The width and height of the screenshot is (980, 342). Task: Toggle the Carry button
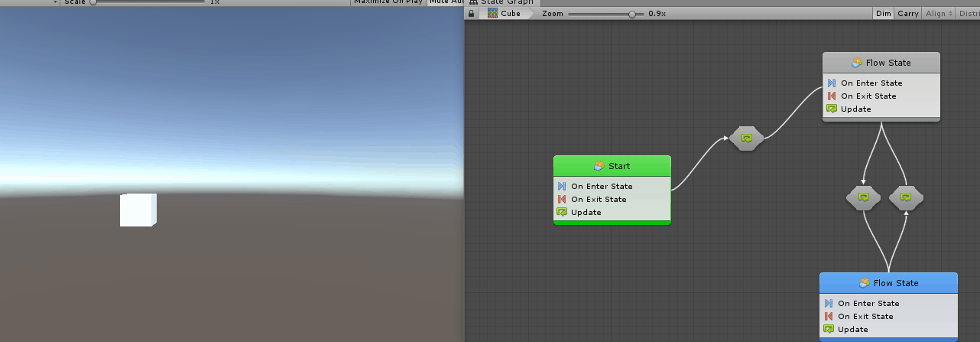908,14
